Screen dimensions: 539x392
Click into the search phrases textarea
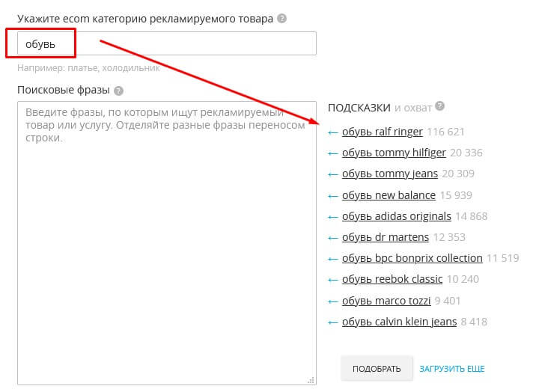[x=167, y=243]
